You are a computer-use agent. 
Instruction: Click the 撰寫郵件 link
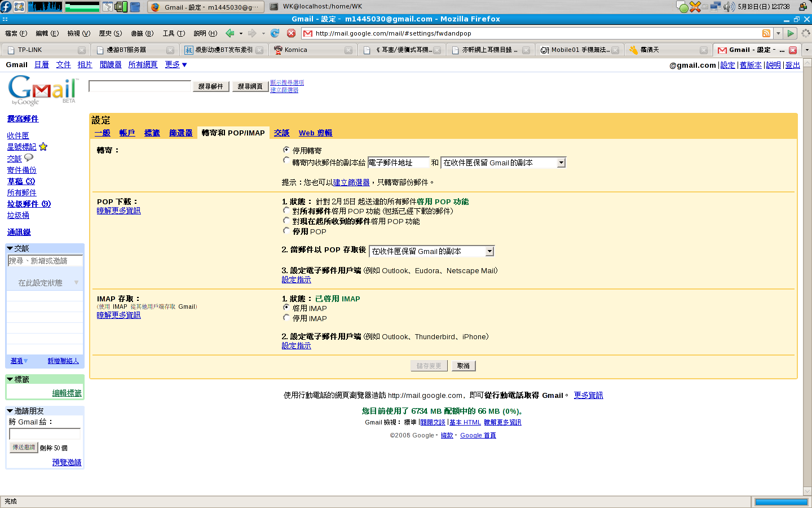pyautogui.click(x=23, y=119)
